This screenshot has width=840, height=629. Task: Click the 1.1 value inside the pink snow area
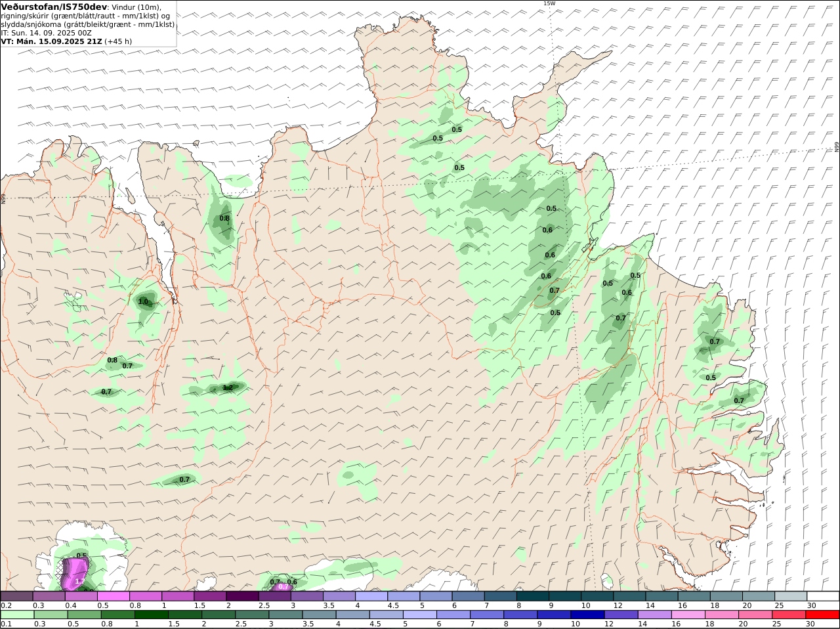click(79, 581)
